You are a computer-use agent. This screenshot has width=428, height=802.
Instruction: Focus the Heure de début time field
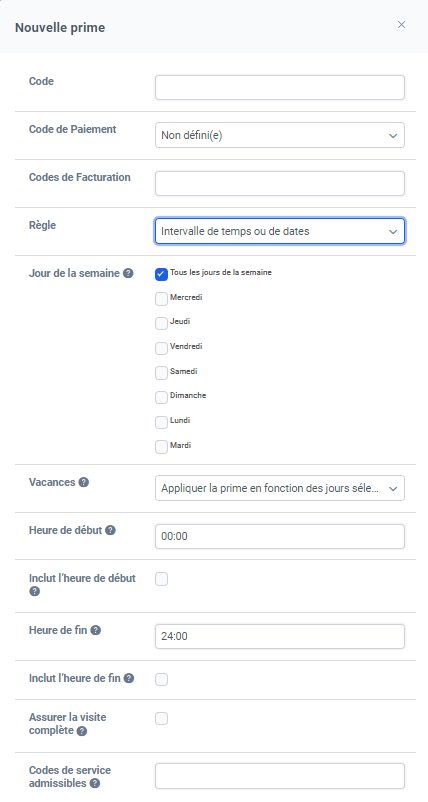coord(280,537)
